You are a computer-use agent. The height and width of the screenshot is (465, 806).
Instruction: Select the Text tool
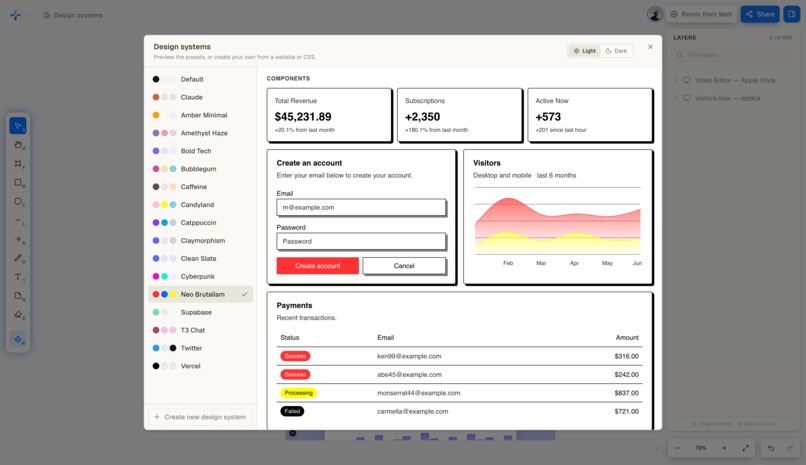point(18,277)
